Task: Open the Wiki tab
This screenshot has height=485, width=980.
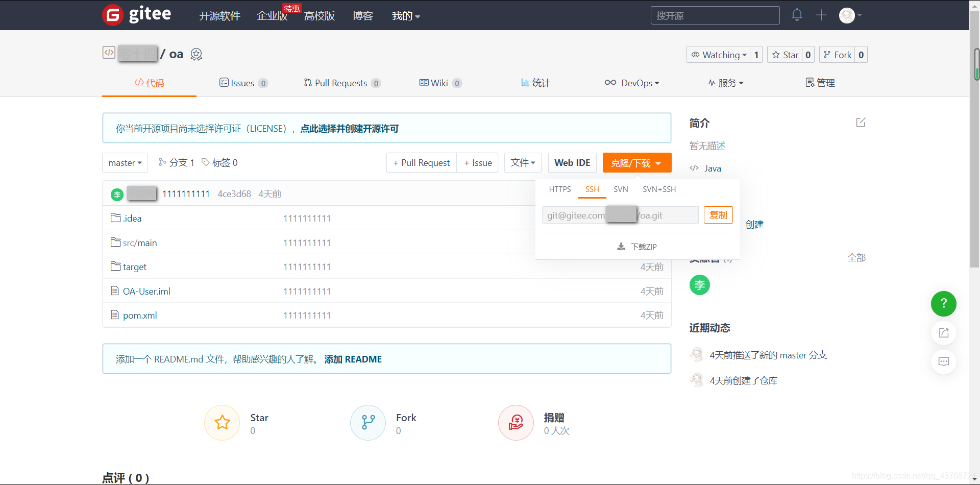Action: (x=440, y=83)
